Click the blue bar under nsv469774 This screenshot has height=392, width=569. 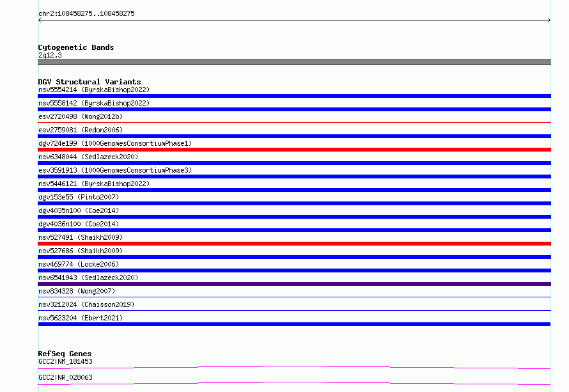tap(294, 270)
